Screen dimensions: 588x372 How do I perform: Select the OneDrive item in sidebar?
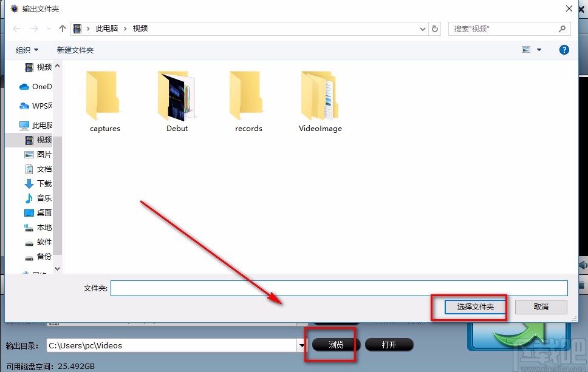click(38, 86)
